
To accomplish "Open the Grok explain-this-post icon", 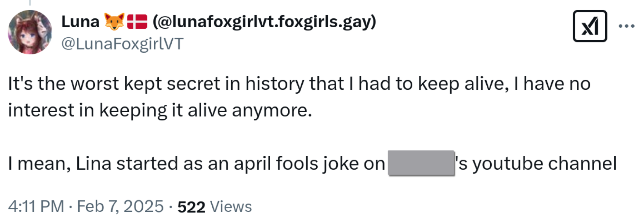I will click(x=590, y=26).
